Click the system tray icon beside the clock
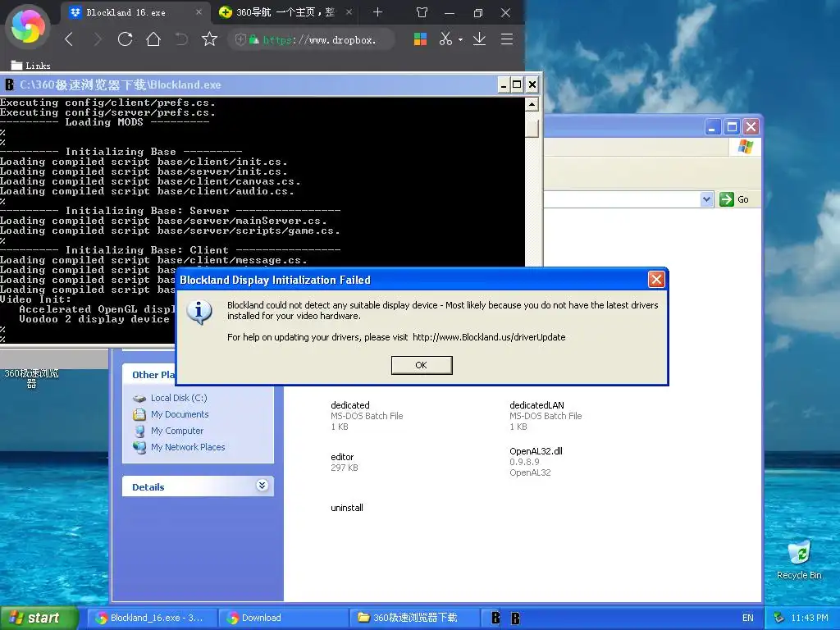This screenshot has height=630, width=840. 779,619
